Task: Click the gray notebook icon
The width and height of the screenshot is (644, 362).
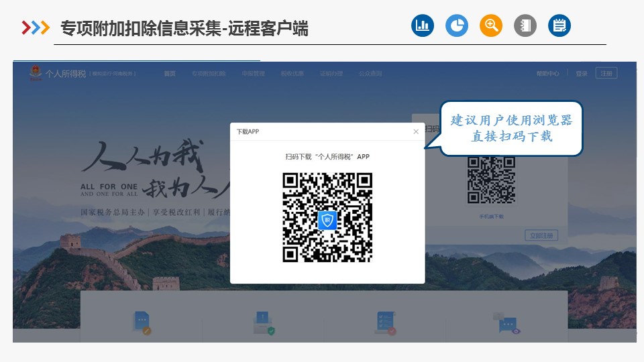Action: (525, 26)
